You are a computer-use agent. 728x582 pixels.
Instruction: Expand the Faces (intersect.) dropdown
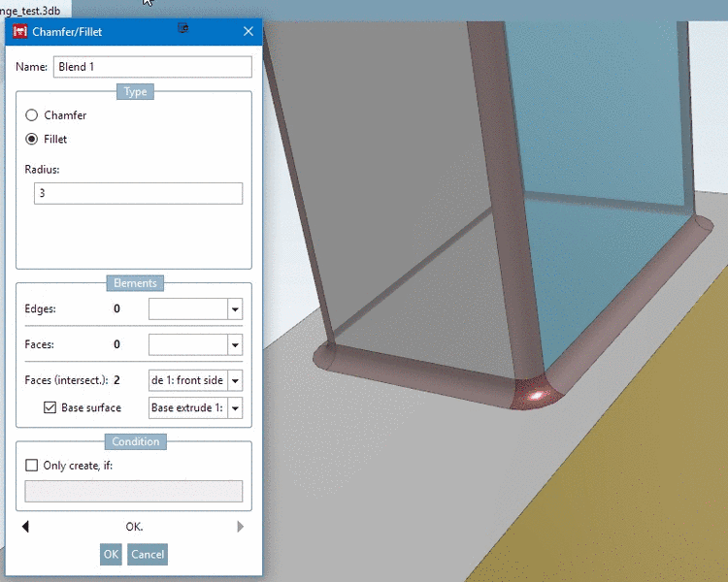tap(235, 380)
